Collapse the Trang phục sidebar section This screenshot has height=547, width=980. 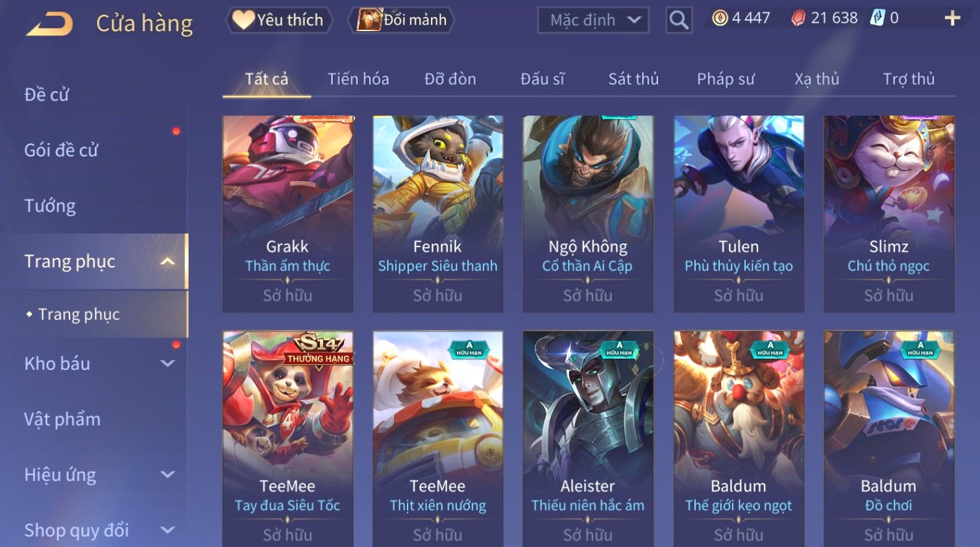167,261
